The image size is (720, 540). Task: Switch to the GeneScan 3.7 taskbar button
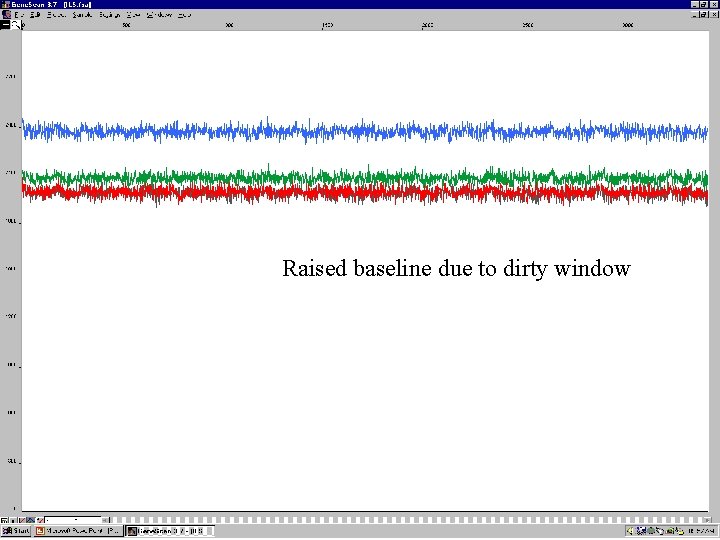tap(170, 531)
